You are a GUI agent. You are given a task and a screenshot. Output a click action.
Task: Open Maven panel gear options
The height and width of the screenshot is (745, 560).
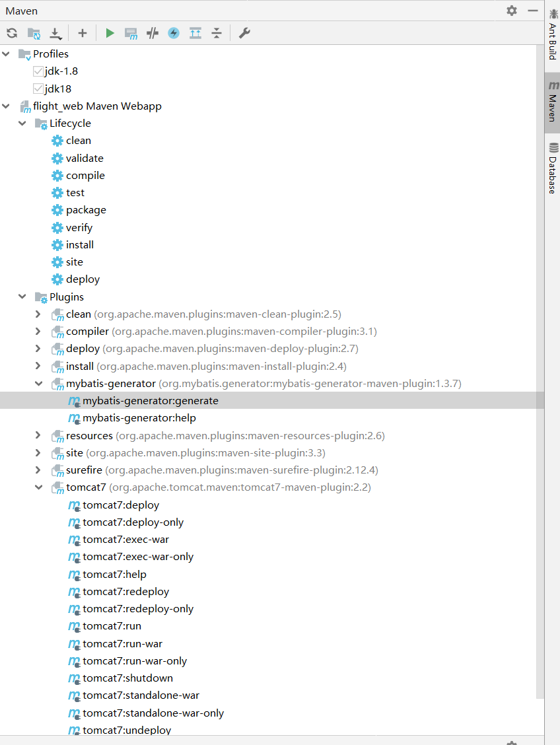click(x=512, y=11)
